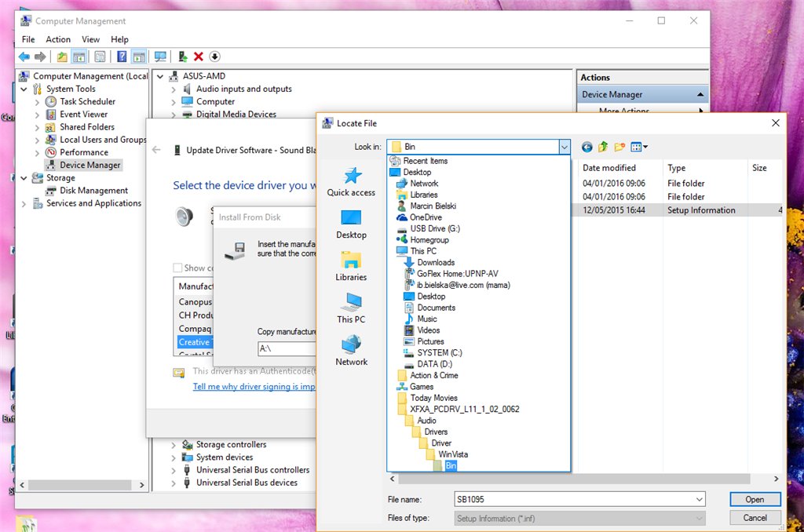Select Libraries in the places bar
The image size is (804, 532).
tap(351, 267)
